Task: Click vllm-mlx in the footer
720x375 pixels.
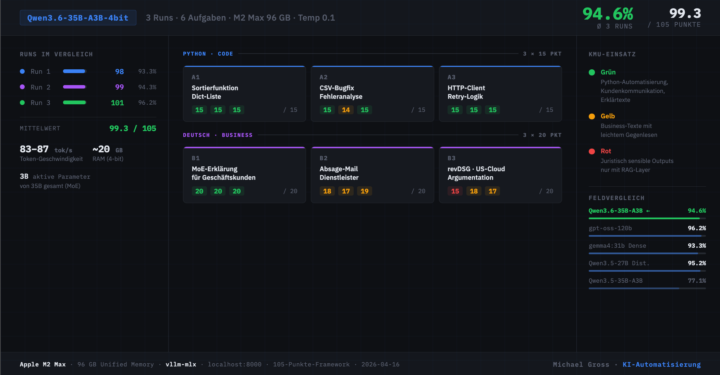Action: 181,364
